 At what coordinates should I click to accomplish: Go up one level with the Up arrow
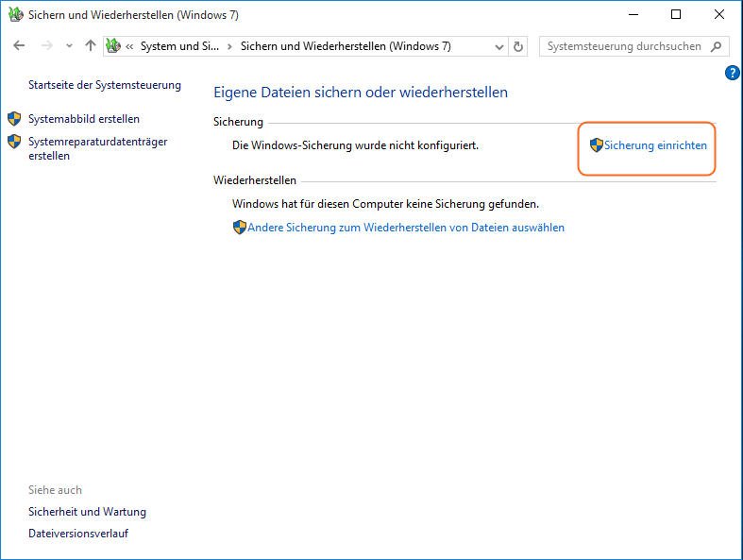(90, 45)
